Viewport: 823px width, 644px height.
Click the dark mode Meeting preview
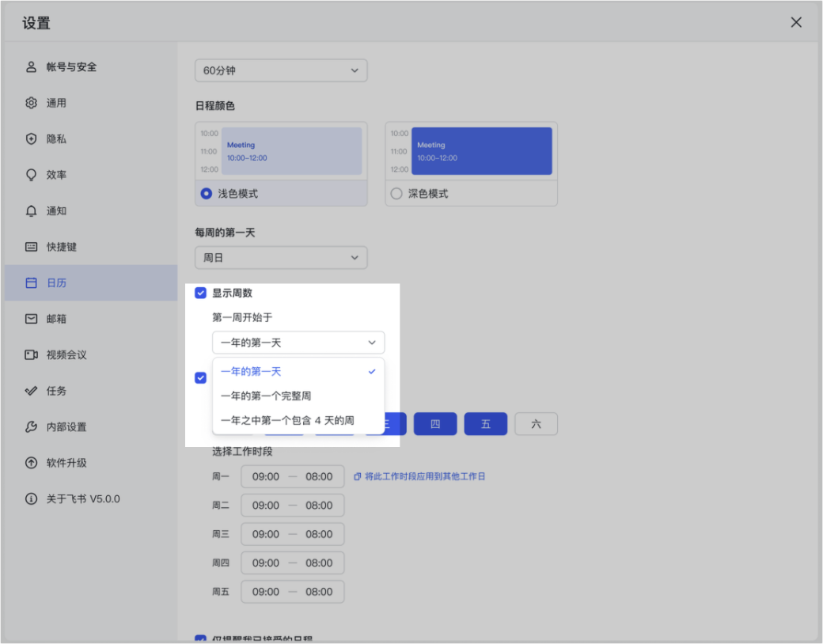[x=482, y=150]
